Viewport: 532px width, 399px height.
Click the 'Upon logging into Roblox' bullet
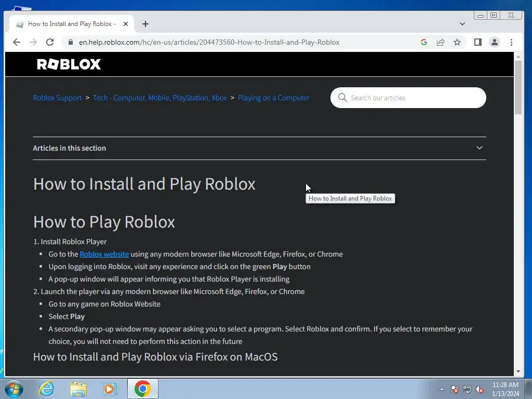pyautogui.click(x=179, y=267)
